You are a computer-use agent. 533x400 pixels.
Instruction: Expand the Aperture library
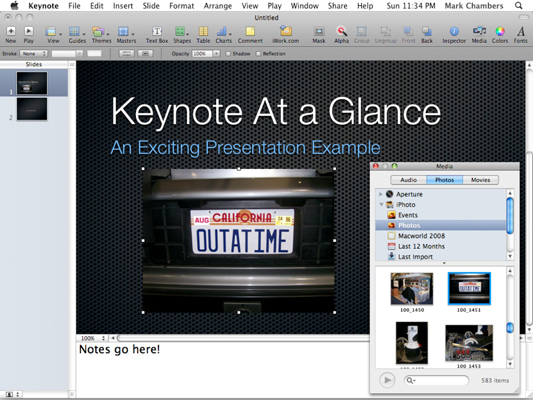(381, 194)
